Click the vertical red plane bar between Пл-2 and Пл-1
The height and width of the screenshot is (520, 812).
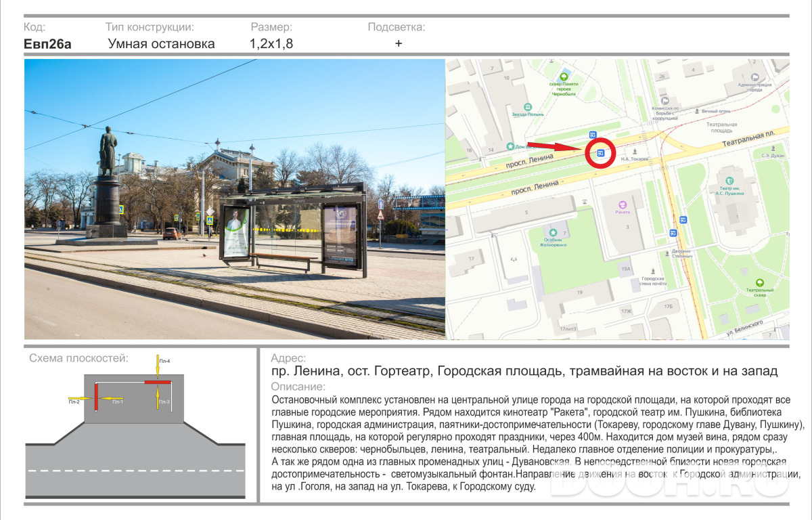click(96, 396)
